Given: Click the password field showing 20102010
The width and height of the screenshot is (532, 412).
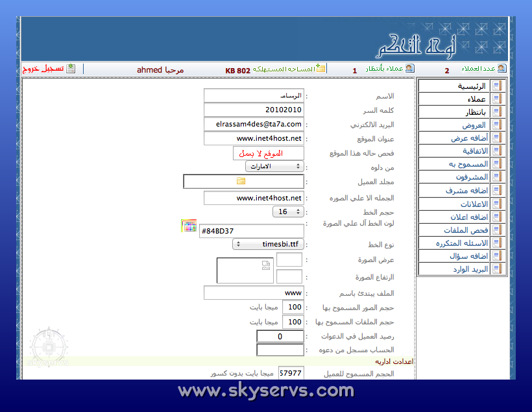Looking at the screenshot, I should click(x=254, y=110).
